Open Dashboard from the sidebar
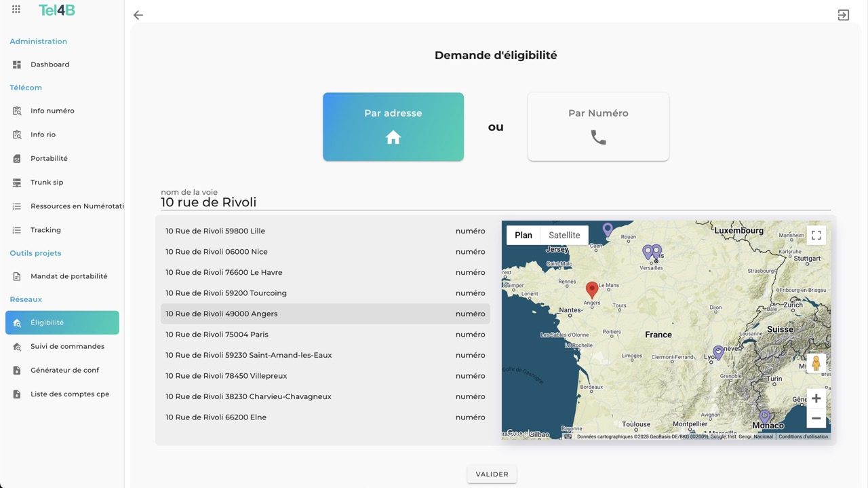 [x=50, y=64]
